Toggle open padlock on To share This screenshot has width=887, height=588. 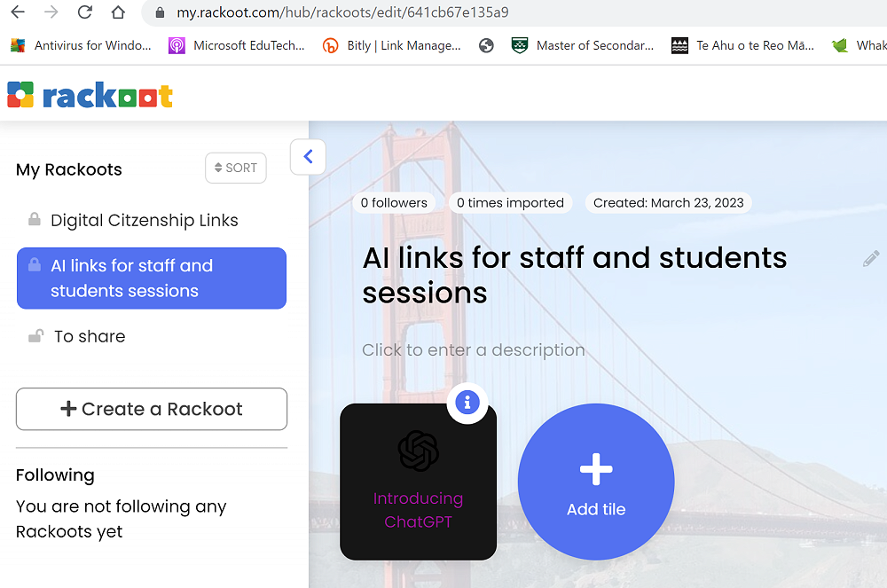(x=35, y=336)
